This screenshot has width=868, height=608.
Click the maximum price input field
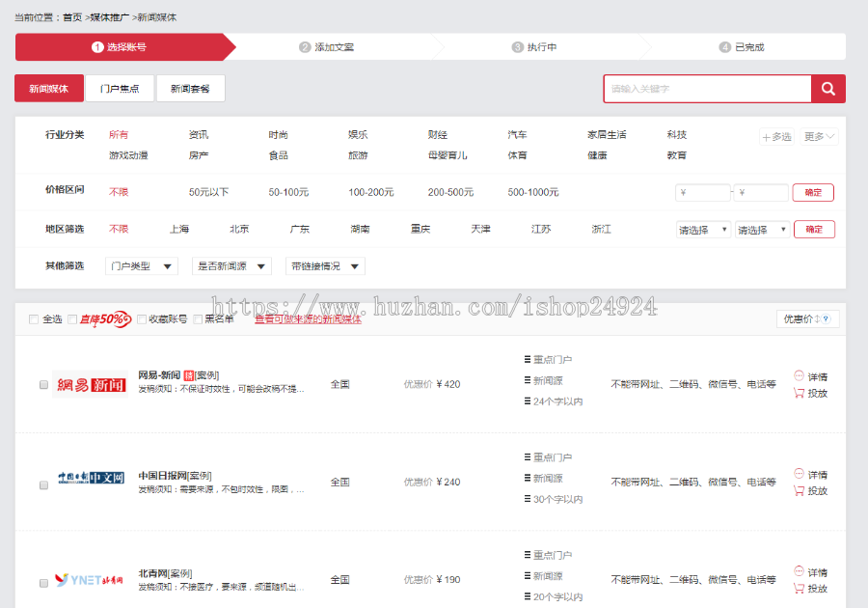(761, 193)
